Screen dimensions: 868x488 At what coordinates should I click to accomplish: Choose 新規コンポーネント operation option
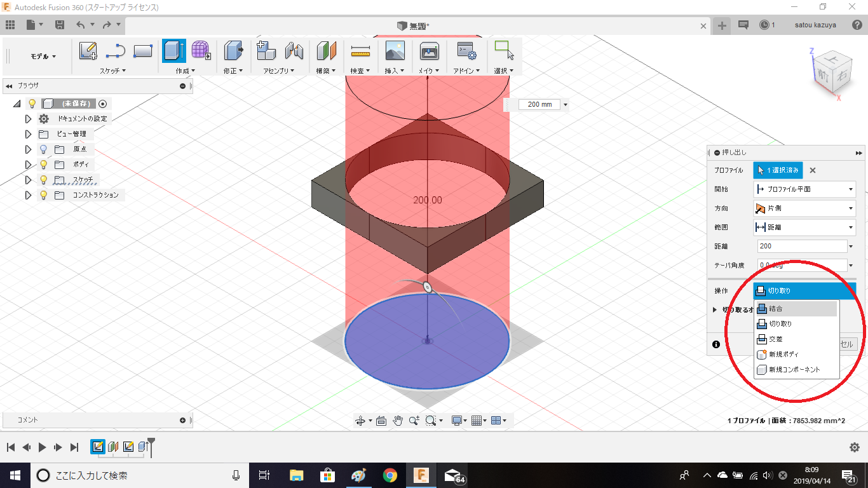point(797,370)
